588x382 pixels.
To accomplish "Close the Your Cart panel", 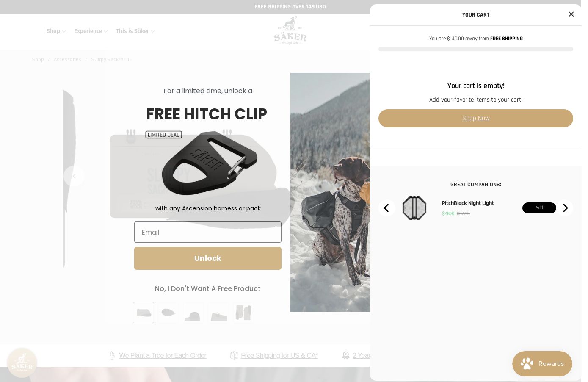I will tap(571, 14).
